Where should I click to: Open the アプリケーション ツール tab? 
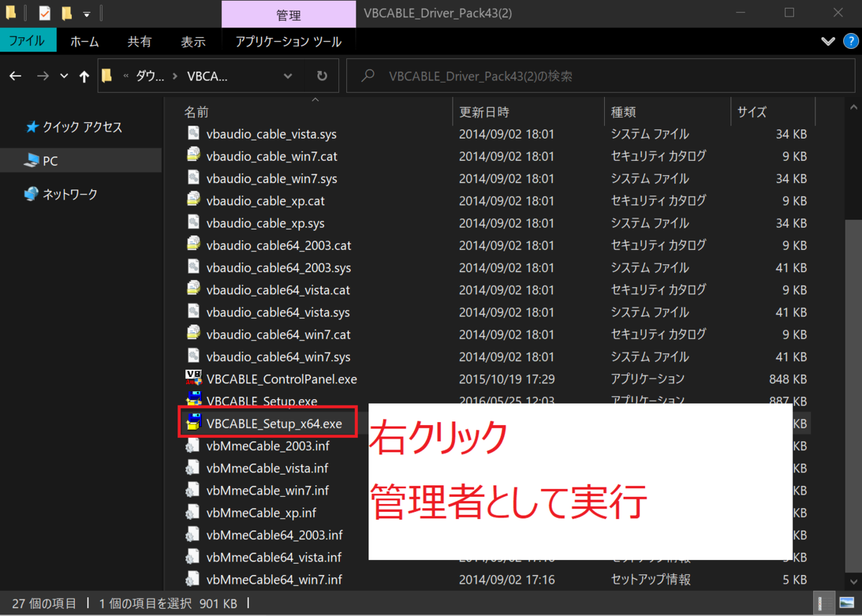point(288,42)
